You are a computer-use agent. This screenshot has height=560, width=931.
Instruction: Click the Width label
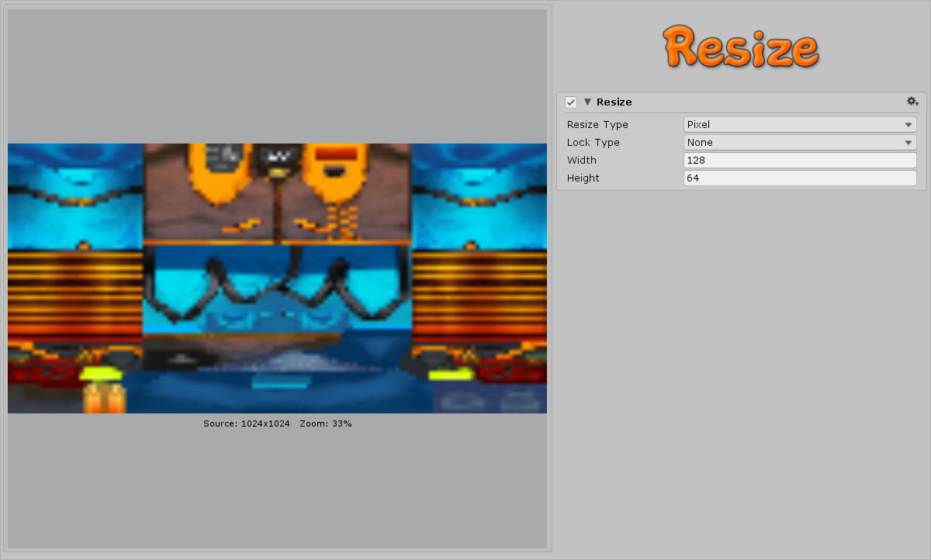click(x=582, y=161)
